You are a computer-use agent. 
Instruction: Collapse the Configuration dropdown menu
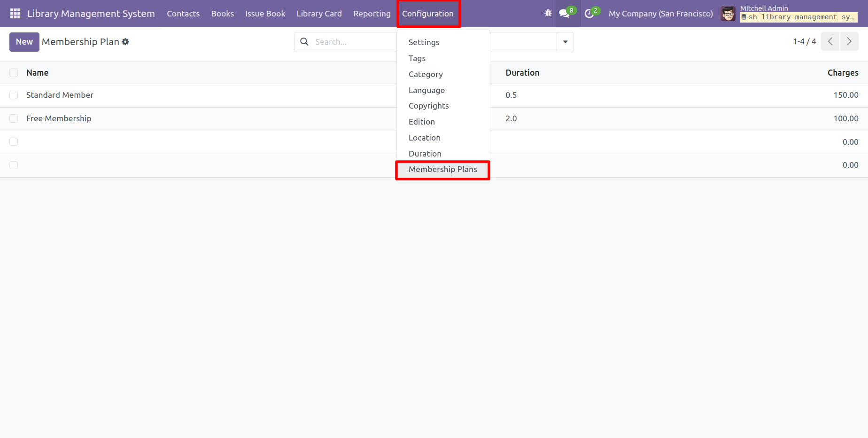point(427,14)
